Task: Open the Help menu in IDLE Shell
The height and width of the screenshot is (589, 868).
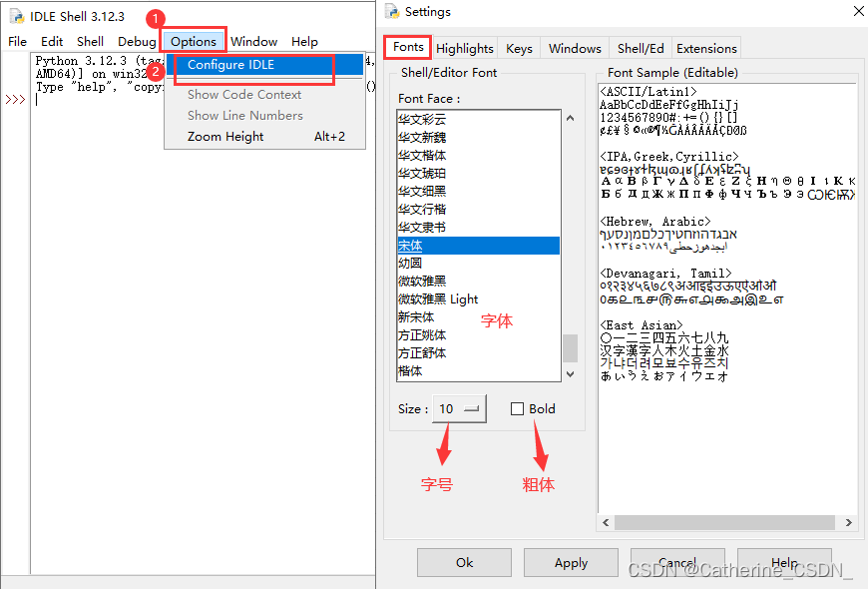Action: tap(304, 42)
